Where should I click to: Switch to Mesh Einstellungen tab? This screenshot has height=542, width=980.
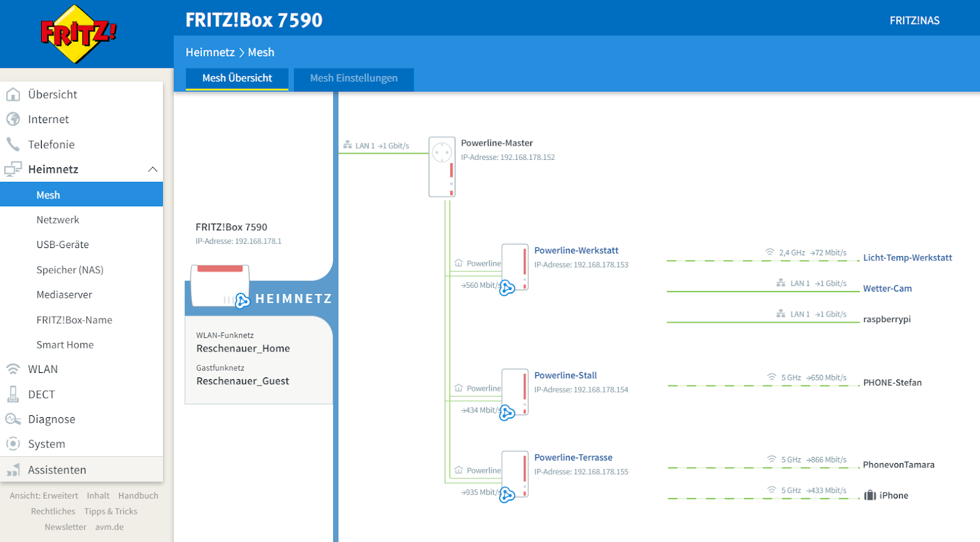(353, 78)
